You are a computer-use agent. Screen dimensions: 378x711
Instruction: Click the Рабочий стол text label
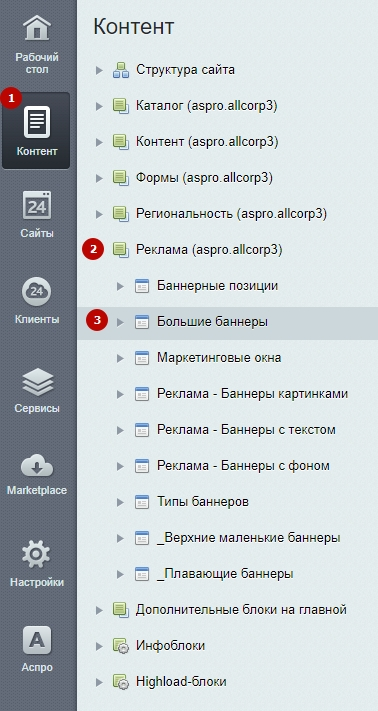(37, 64)
